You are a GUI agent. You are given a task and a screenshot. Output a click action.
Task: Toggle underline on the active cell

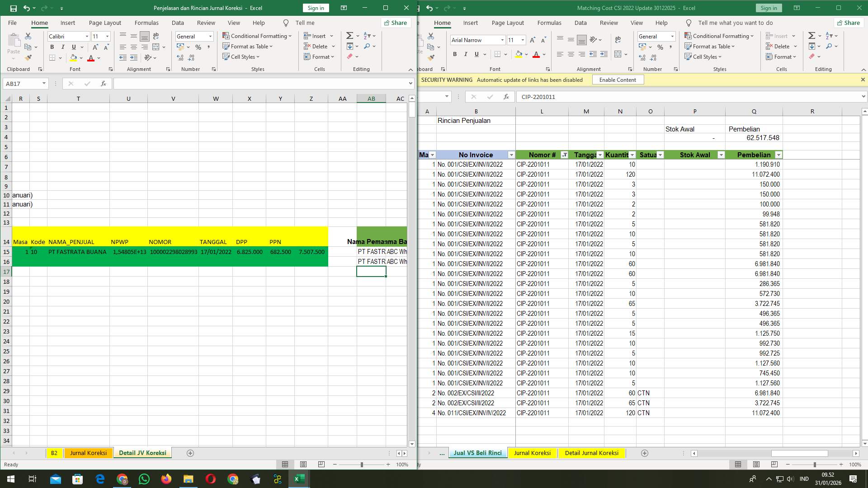click(x=73, y=47)
